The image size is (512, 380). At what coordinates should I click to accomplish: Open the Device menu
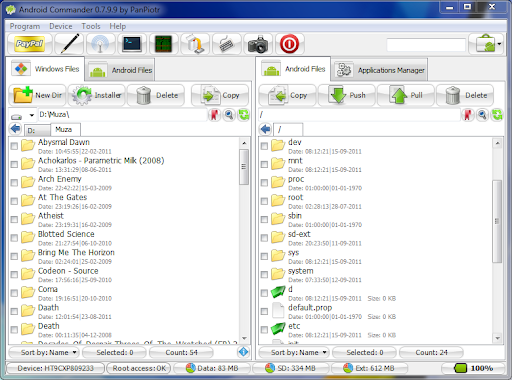click(x=61, y=26)
